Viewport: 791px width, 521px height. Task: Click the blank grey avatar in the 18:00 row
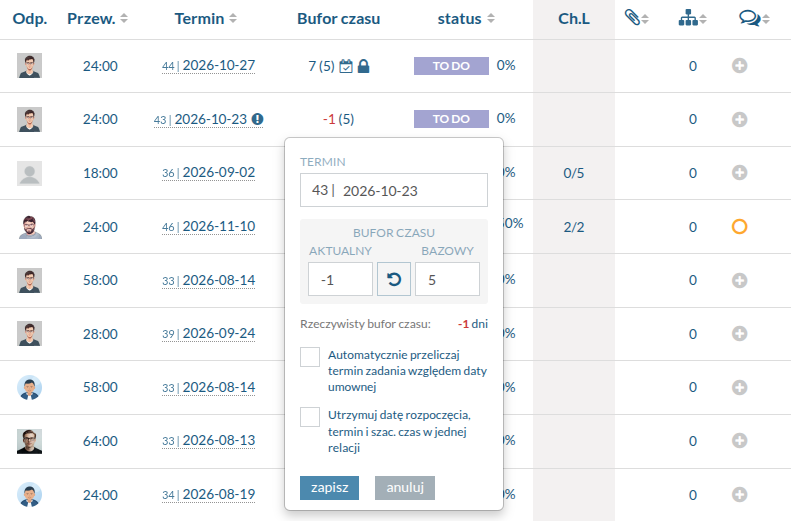[29, 173]
